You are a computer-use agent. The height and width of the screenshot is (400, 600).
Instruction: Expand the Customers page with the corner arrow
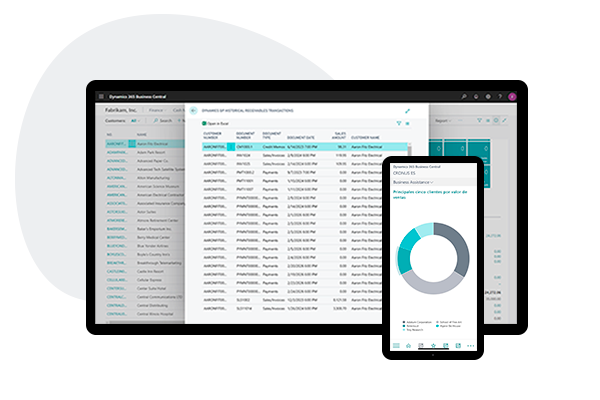pos(505,120)
